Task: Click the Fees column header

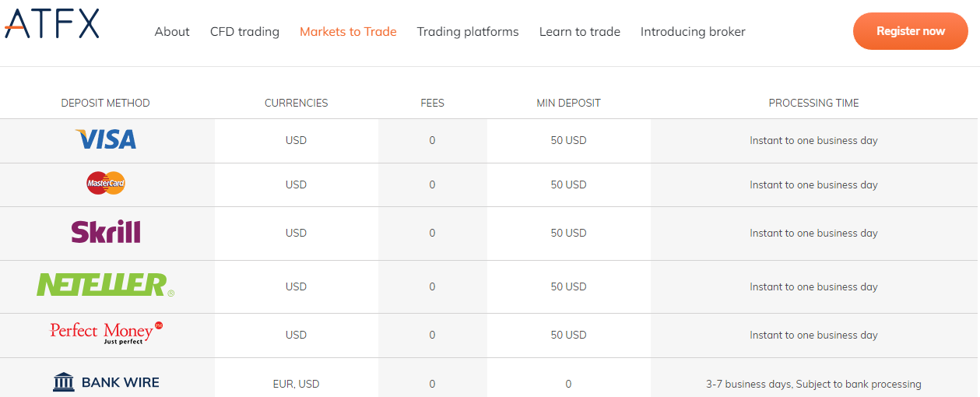Action: [x=432, y=103]
